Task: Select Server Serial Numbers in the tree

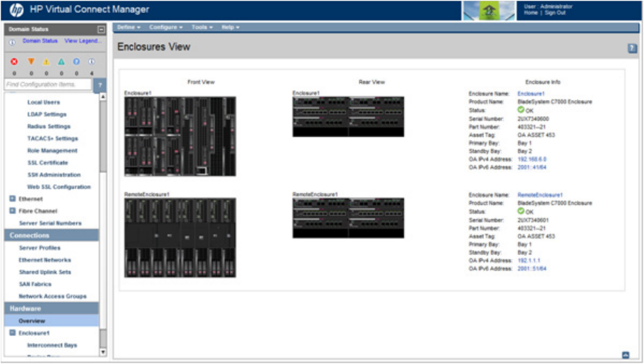Action: click(50, 223)
